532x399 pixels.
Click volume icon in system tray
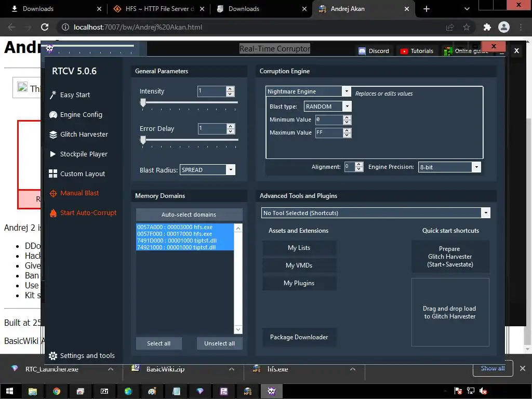483,391
